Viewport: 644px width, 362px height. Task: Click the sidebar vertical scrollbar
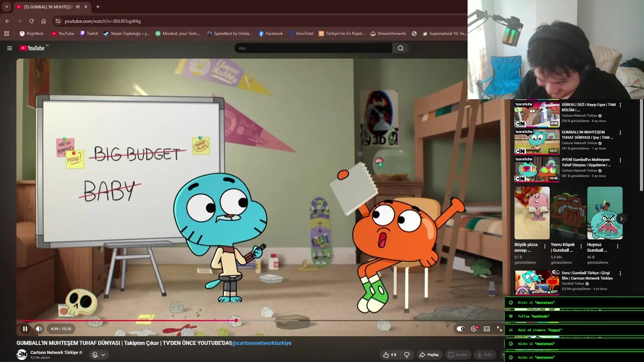pos(641,146)
